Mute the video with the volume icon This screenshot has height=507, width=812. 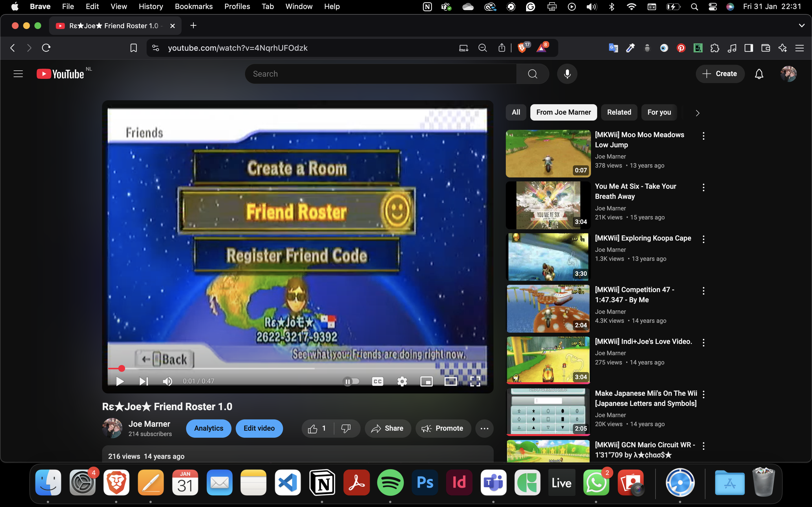click(x=167, y=381)
